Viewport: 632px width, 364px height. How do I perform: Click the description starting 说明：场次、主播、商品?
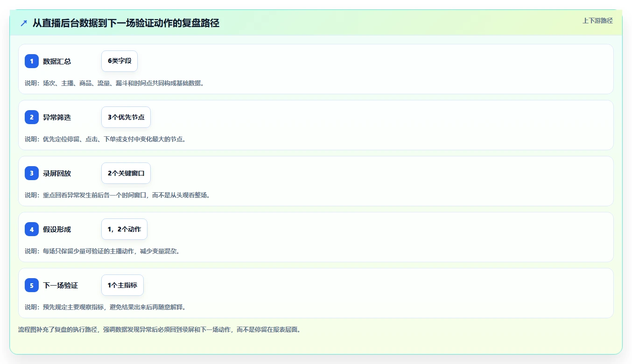pos(114,83)
